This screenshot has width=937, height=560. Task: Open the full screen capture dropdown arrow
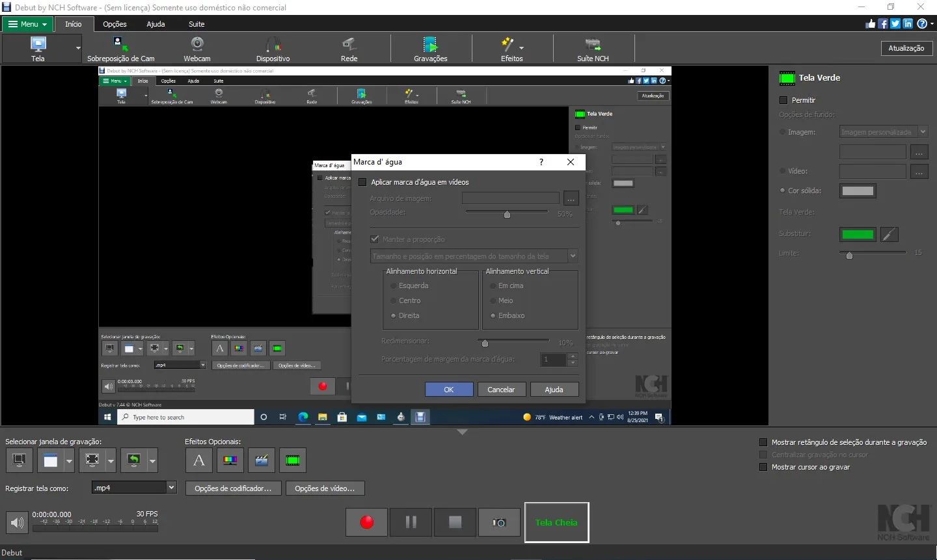tap(111, 460)
